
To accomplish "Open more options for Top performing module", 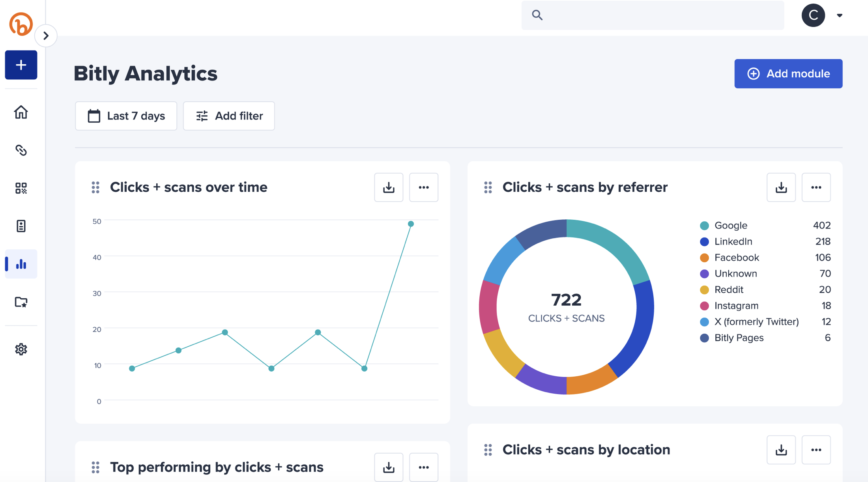I will coord(424,467).
